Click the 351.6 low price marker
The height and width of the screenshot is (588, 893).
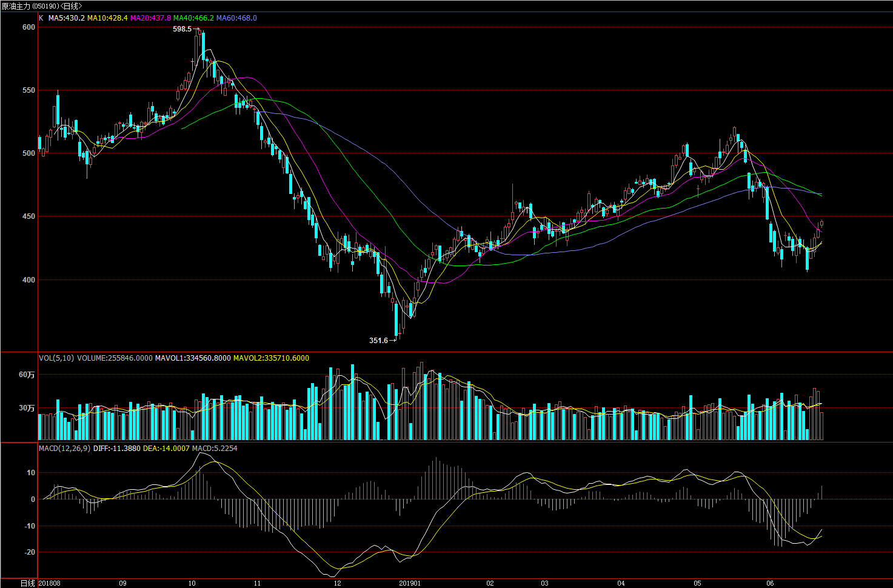(378, 341)
